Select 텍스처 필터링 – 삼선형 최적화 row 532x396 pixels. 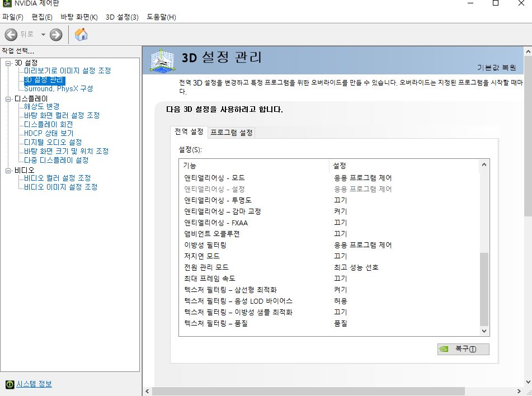(329, 290)
